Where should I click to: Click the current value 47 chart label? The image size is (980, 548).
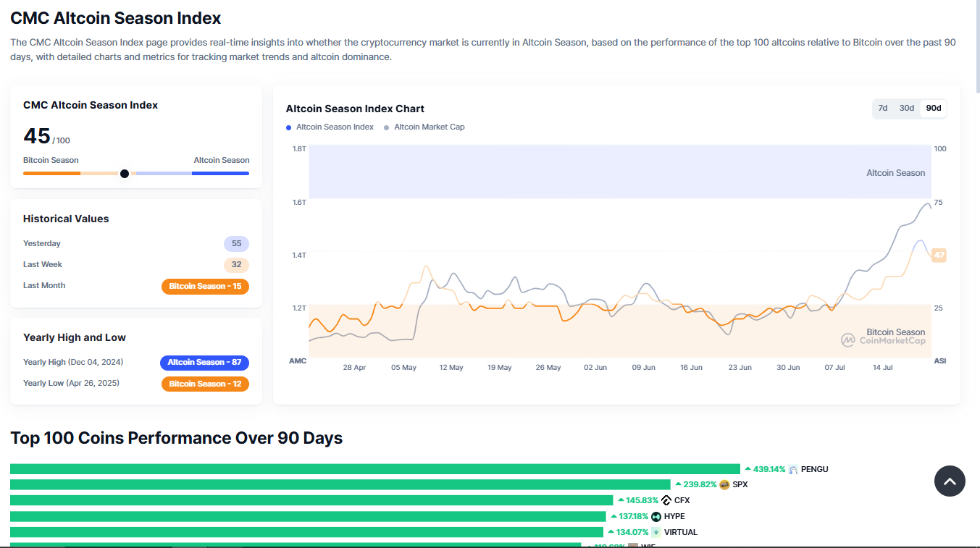pos(939,255)
